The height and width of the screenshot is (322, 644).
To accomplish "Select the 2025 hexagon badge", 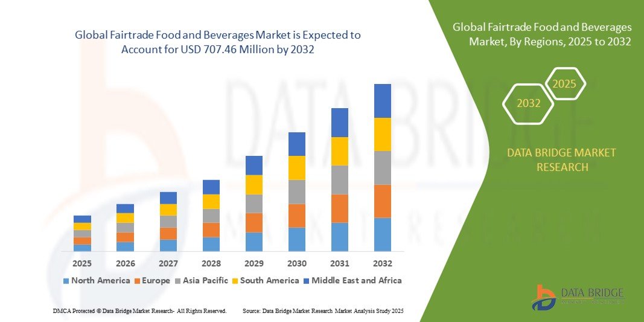I will click(x=564, y=84).
